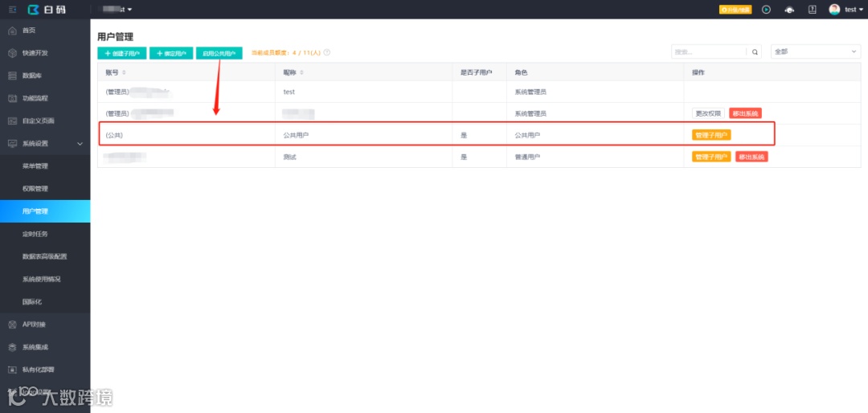Click the 系统设置 monitor icon
Image resolution: width=868 pixels, height=413 pixels.
[x=13, y=143]
